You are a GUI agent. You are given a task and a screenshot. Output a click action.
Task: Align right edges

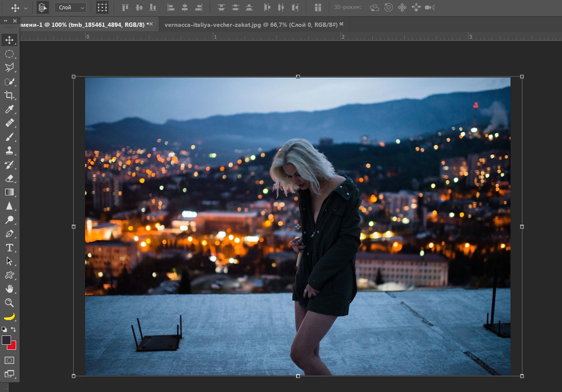click(x=199, y=7)
